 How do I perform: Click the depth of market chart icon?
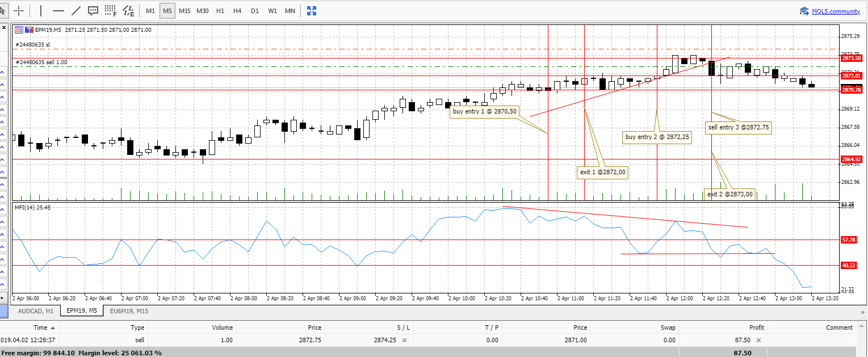pos(29,30)
